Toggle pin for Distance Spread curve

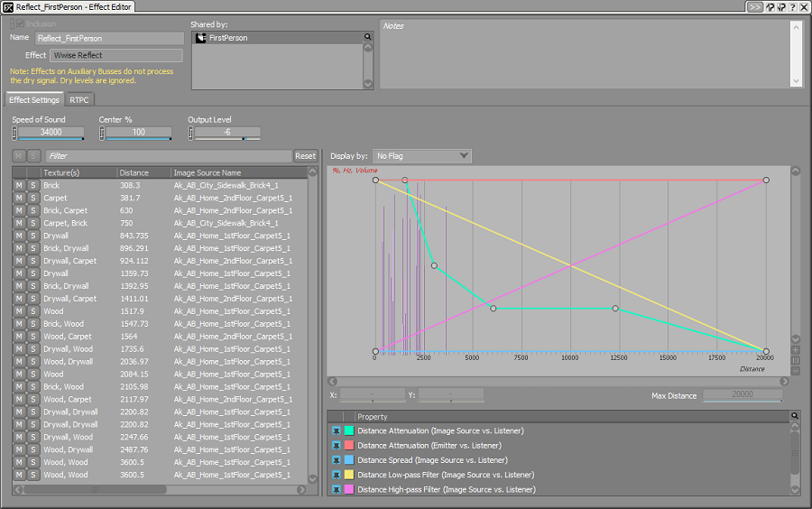pyautogui.click(x=336, y=460)
